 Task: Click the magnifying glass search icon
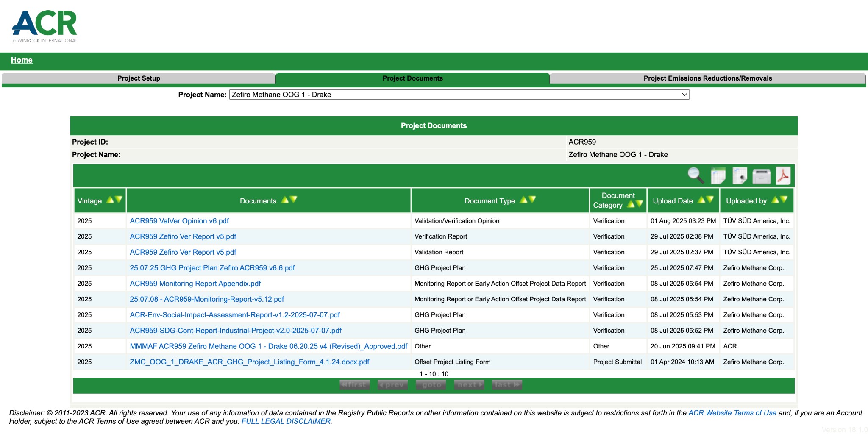(x=696, y=175)
